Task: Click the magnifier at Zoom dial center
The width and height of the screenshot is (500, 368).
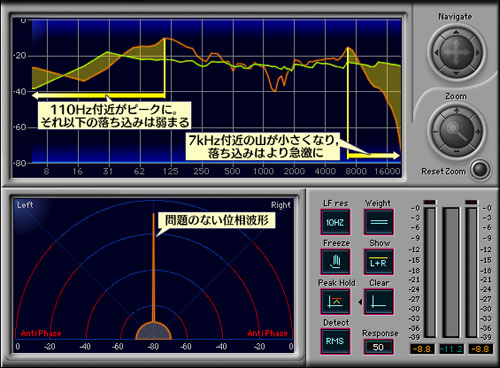Action: point(457,131)
